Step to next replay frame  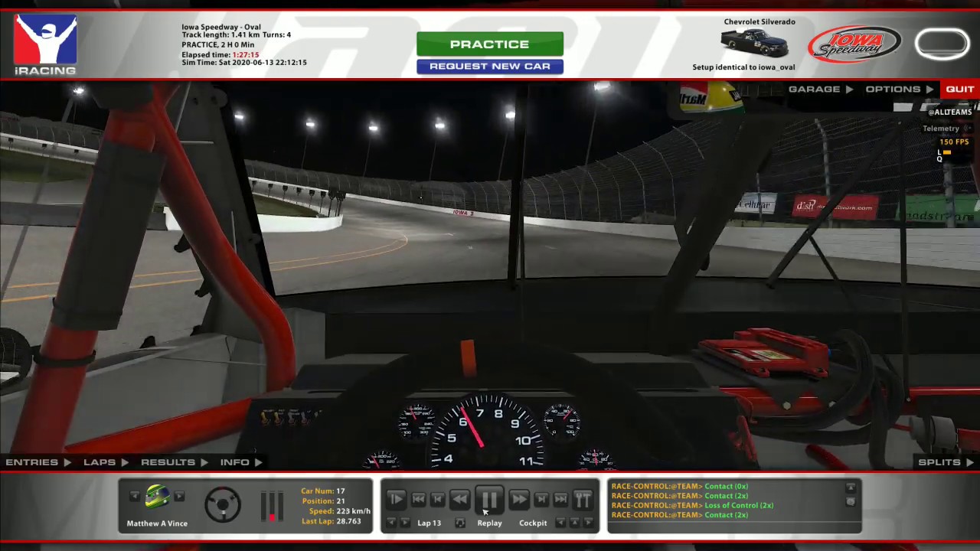pos(541,499)
